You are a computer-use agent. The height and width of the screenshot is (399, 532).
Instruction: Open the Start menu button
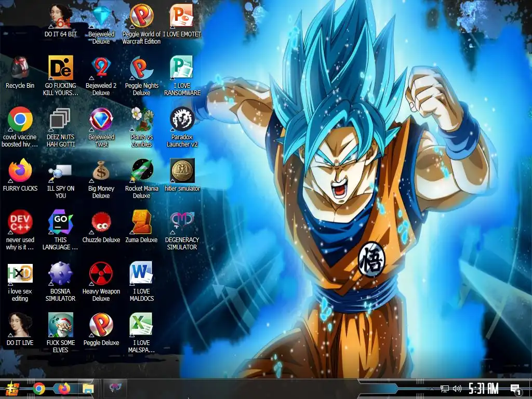(x=13, y=389)
